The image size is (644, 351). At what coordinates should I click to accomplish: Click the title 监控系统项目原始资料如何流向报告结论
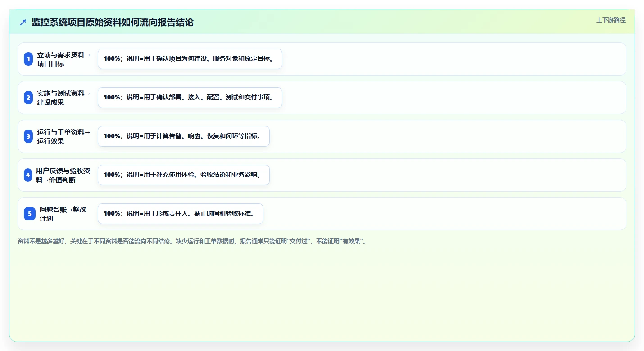click(113, 22)
